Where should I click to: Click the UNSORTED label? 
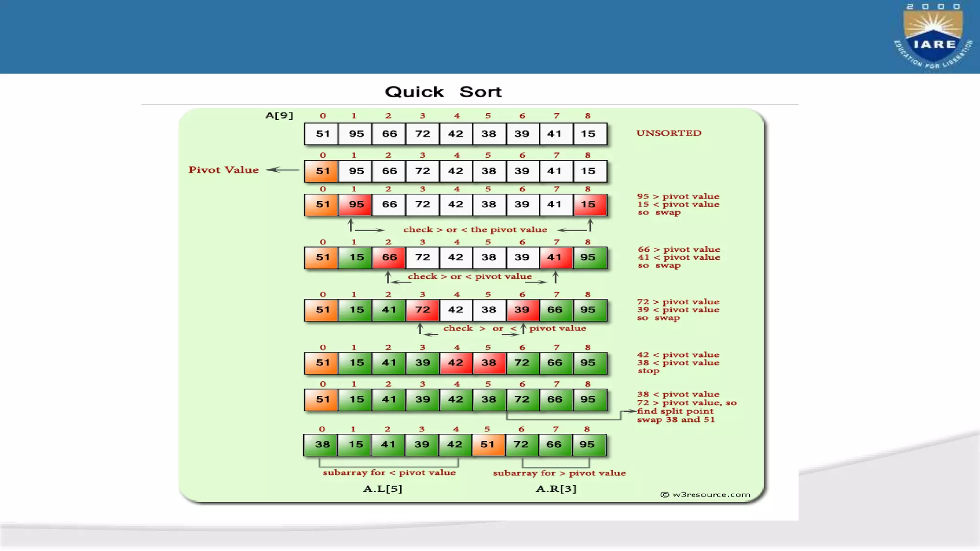click(x=668, y=133)
